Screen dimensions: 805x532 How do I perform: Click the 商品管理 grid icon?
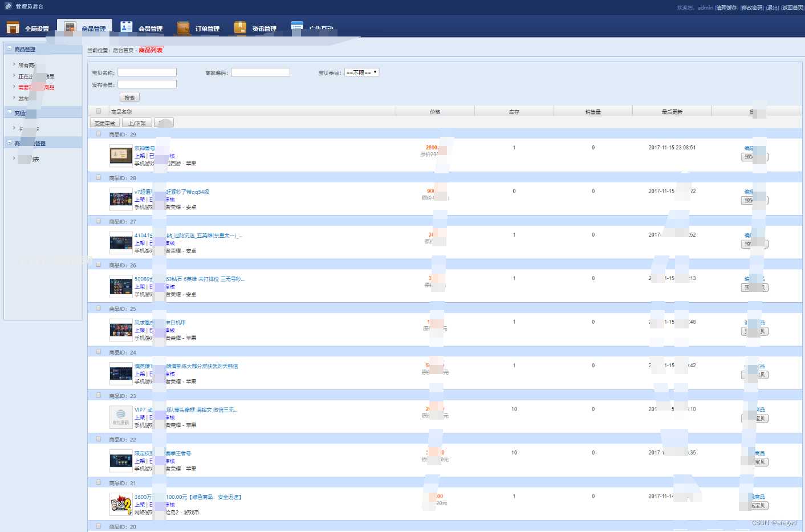70,27
